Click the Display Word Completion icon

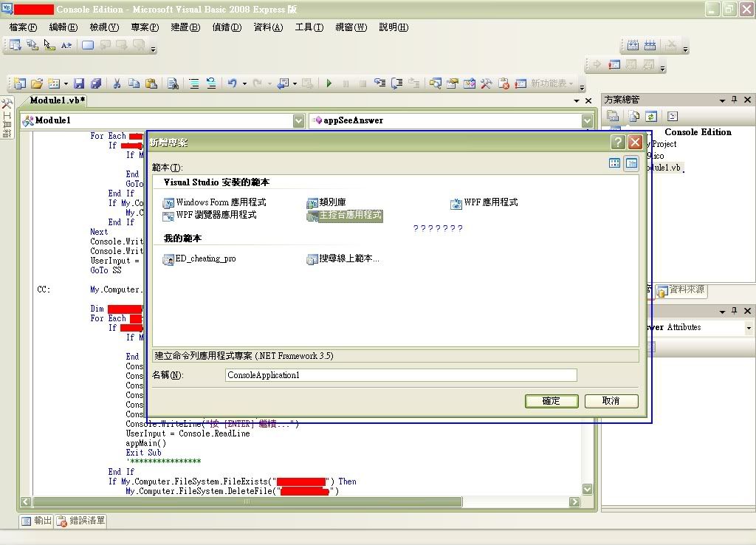click(66, 45)
